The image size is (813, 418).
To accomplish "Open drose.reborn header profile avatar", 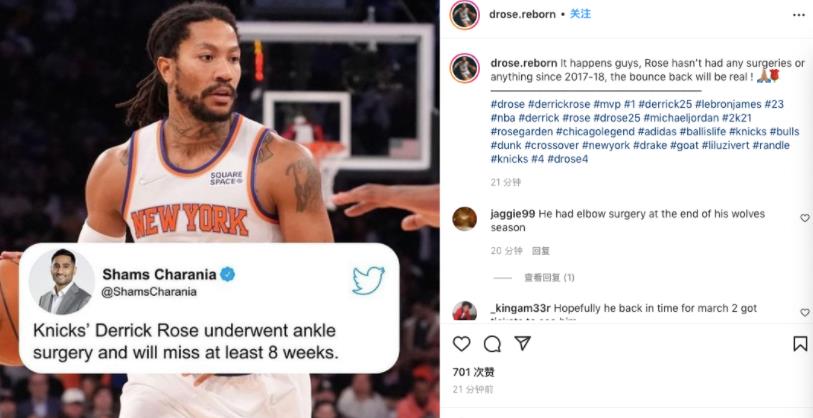I will tap(465, 15).
